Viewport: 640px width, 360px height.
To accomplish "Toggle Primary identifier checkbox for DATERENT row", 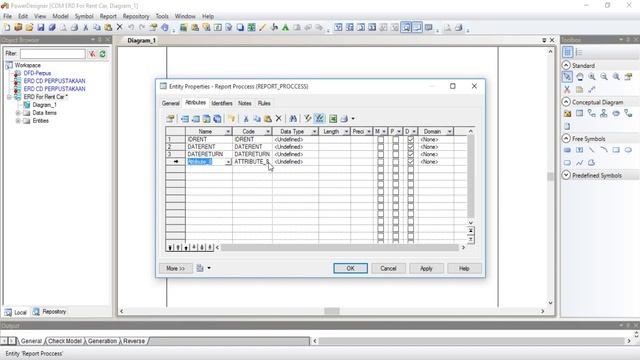I will point(396,147).
